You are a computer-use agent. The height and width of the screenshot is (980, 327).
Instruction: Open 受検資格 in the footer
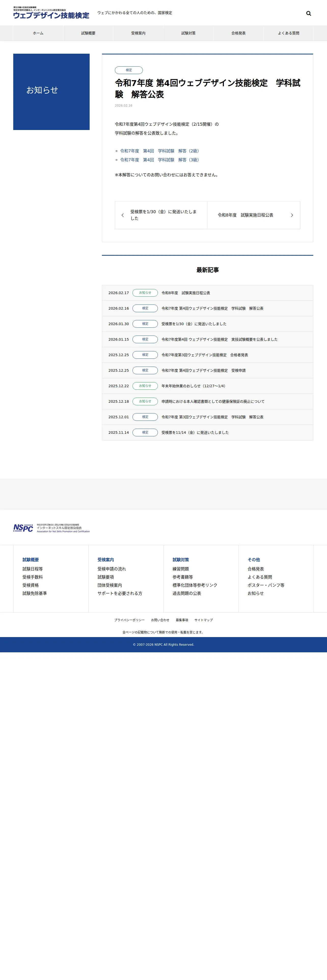tap(31, 585)
